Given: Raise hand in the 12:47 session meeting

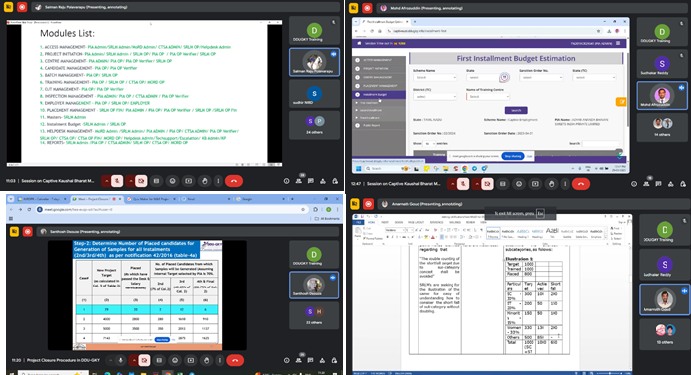Looking at the screenshot, I should (x=551, y=184).
